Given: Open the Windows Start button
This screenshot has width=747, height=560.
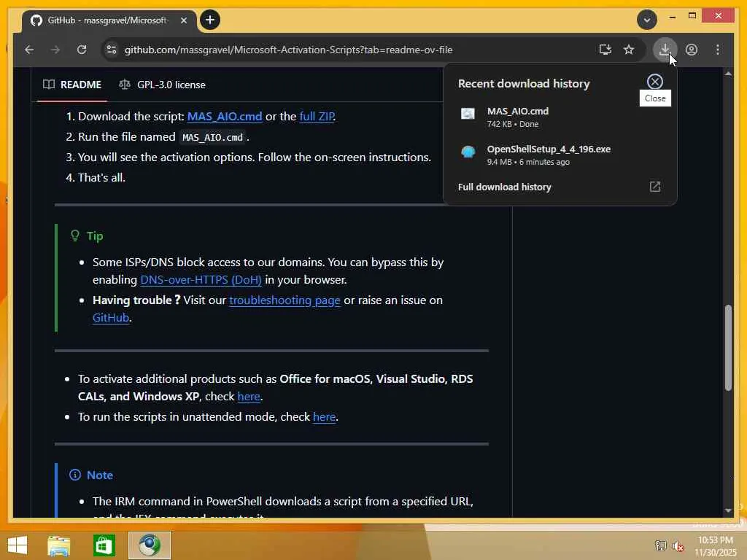Looking at the screenshot, I should coord(18,545).
